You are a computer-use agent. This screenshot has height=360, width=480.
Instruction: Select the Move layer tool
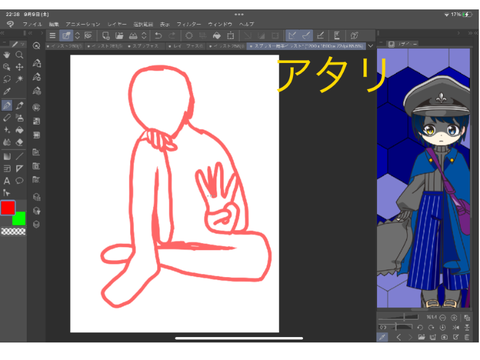20,67
